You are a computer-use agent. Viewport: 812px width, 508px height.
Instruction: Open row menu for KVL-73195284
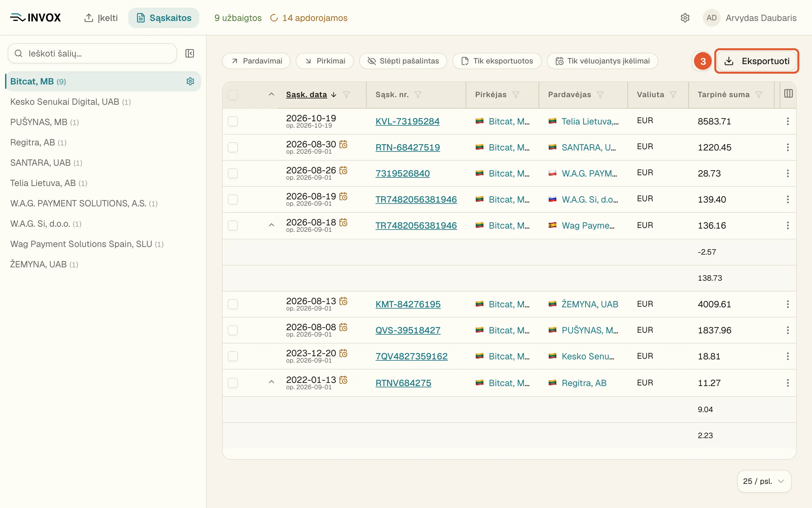[x=788, y=121]
